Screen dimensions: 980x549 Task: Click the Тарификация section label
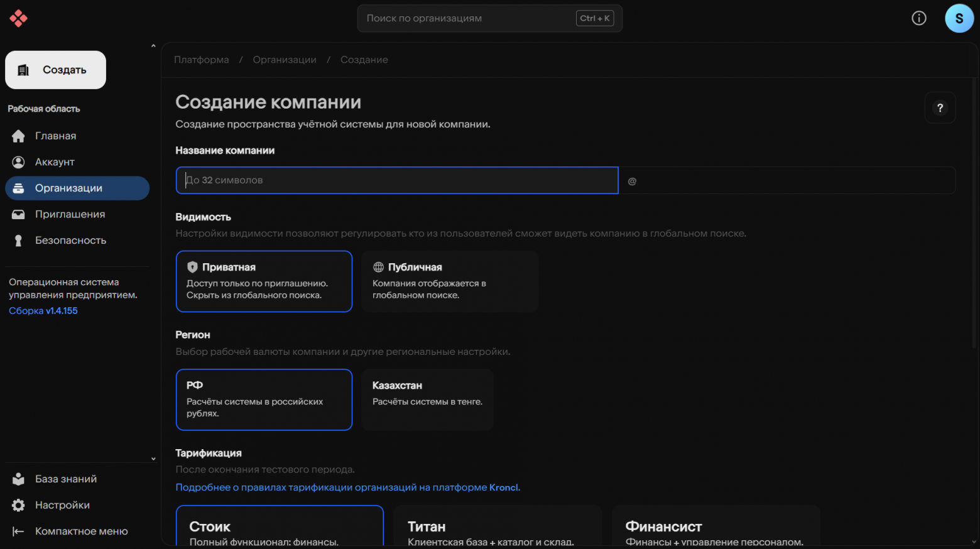pos(209,453)
